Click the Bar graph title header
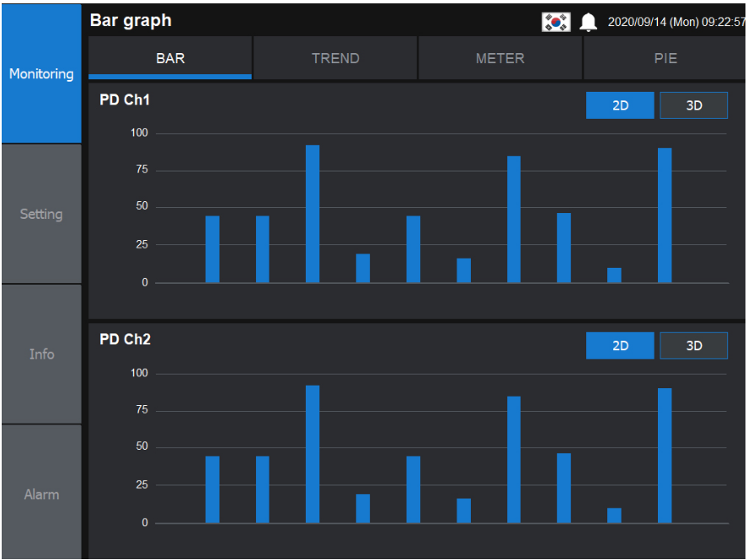This screenshot has height=560, width=748. (x=131, y=20)
